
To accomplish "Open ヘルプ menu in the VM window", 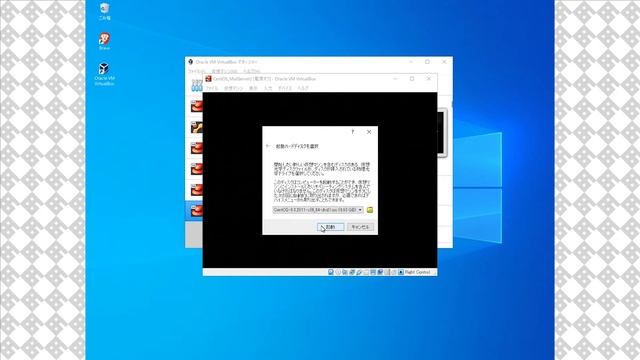I will pyautogui.click(x=303, y=88).
